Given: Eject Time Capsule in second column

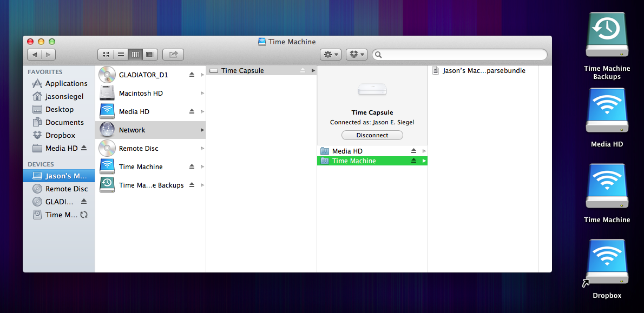Looking at the screenshot, I should [303, 71].
